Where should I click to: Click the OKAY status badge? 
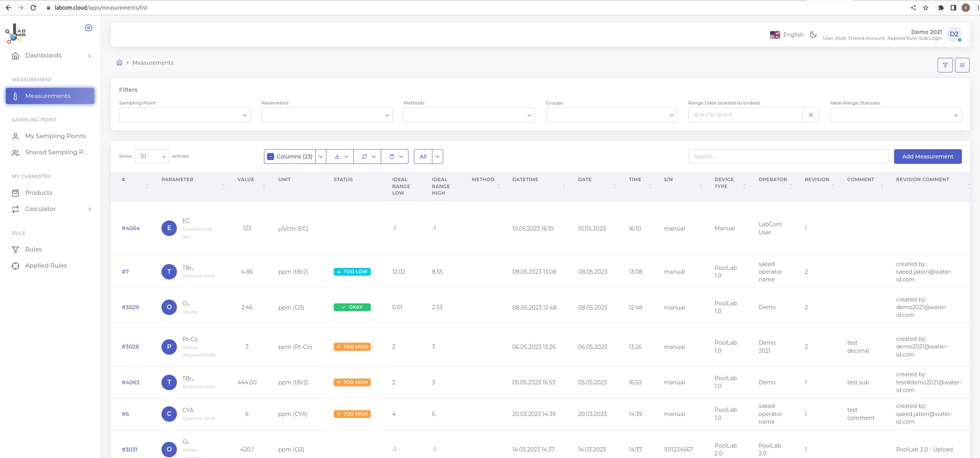(x=352, y=307)
